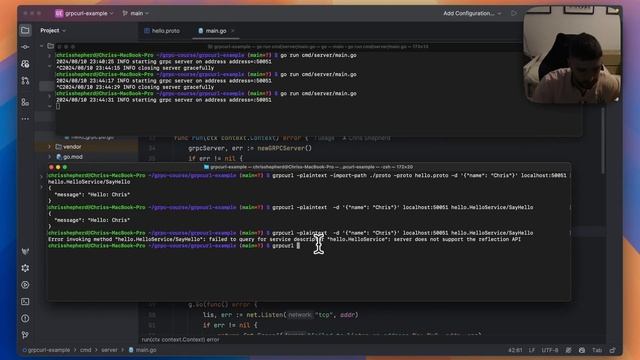Close the main.go editor tab
The height and width of the screenshot is (360, 640).
pos(233,31)
